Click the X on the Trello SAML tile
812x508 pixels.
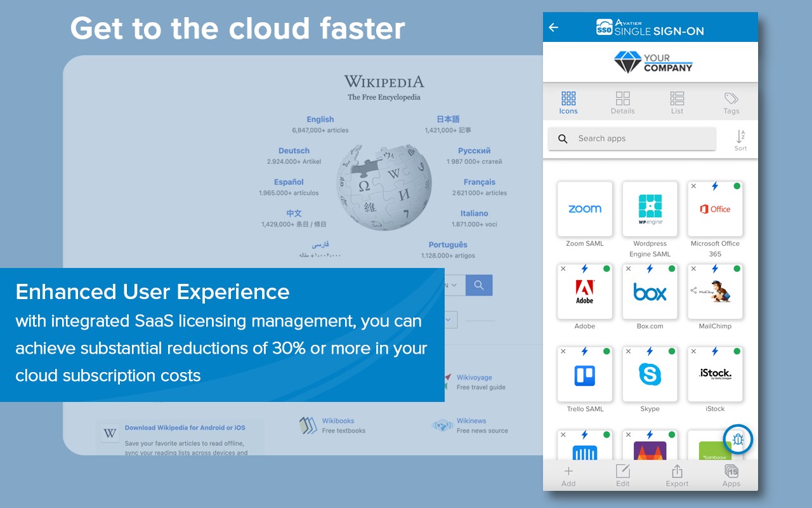click(563, 352)
